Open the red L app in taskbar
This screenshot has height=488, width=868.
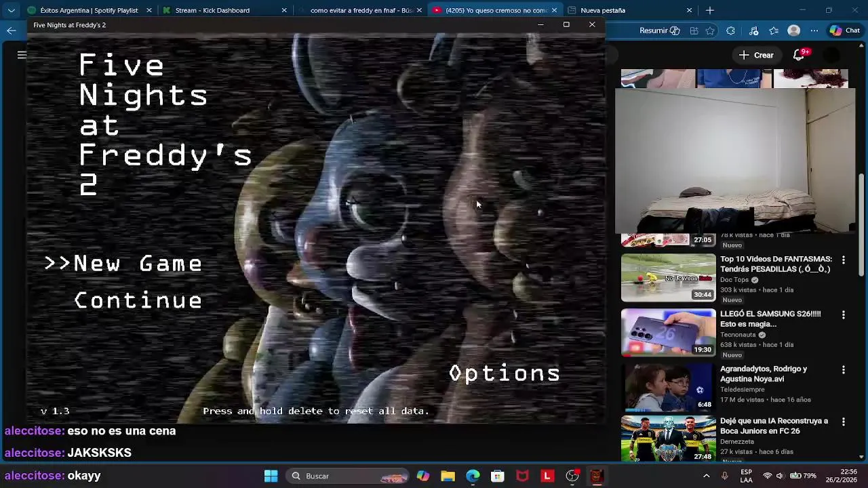click(x=547, y=476)
